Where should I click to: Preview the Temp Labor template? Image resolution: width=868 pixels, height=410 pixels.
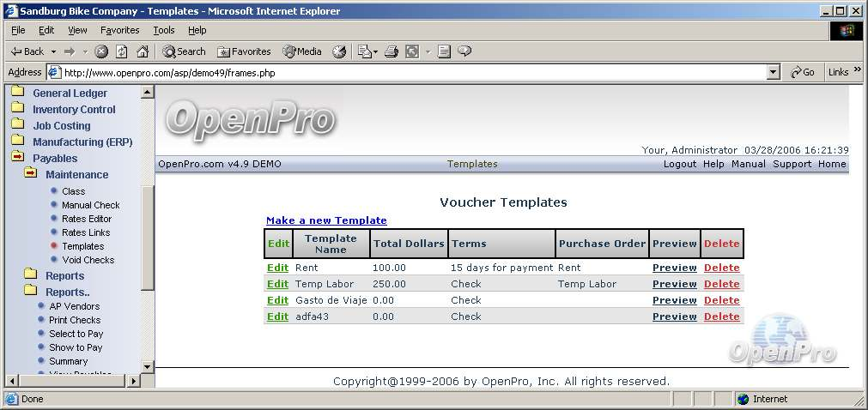(674, 284)
